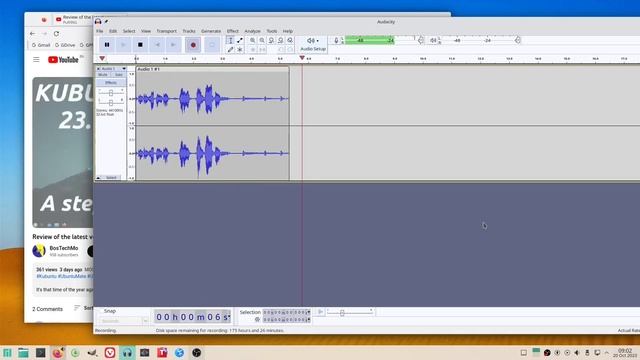640x360 pixels.
Task: Click the Zoom In magnifier icon
Action: pos(253,40)
